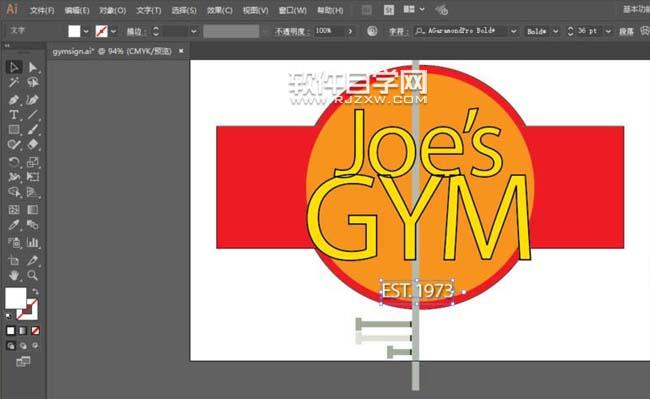Switch to Draw Behind mode

23,346
